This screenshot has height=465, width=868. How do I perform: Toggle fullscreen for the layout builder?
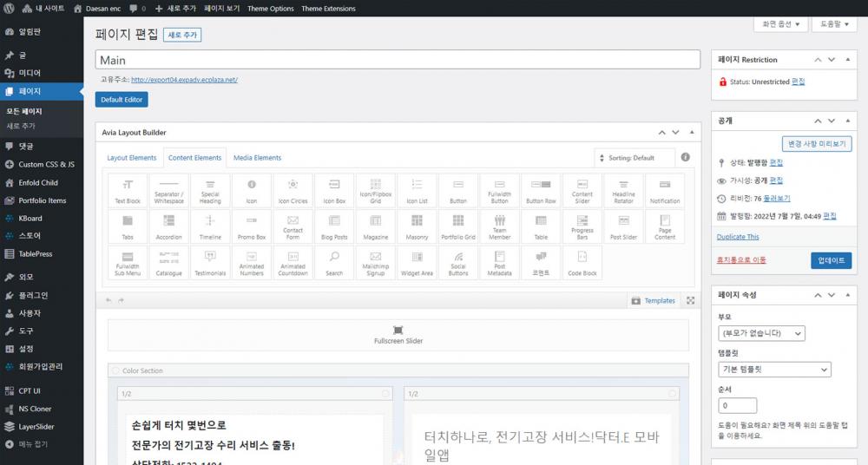point(690,300)
